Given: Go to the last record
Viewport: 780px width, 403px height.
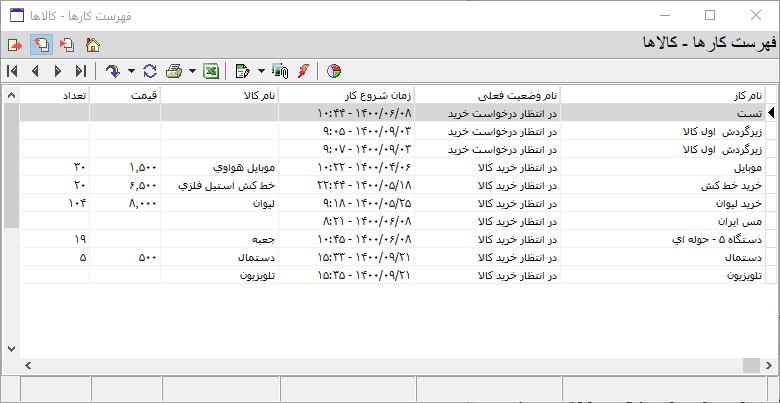Looking at the screenshot, I should (81, 71).
